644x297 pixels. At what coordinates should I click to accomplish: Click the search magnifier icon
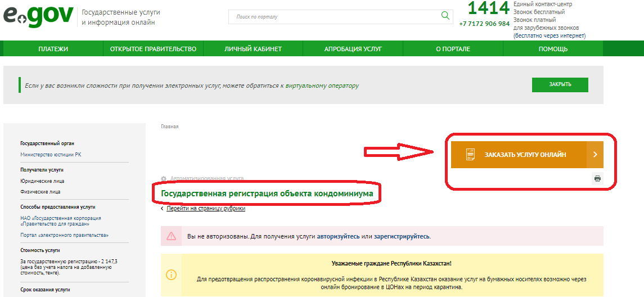[x=445, y=16]
